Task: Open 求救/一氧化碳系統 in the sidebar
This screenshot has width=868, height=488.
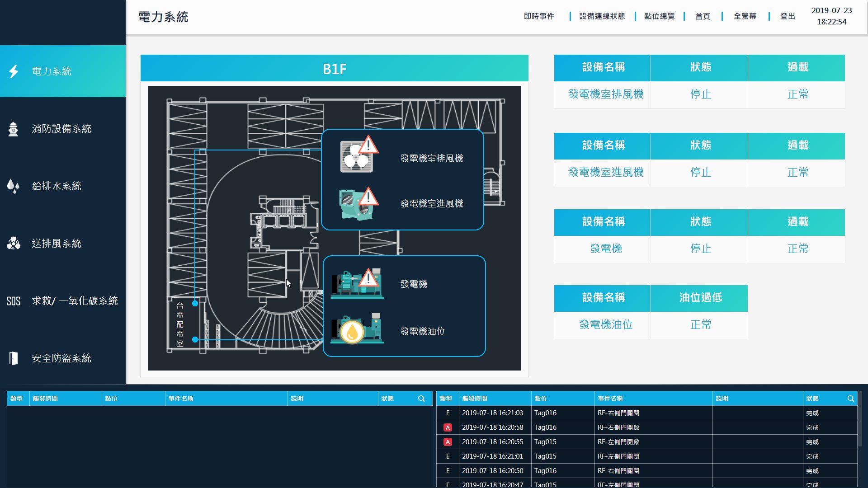Action: 63,301
